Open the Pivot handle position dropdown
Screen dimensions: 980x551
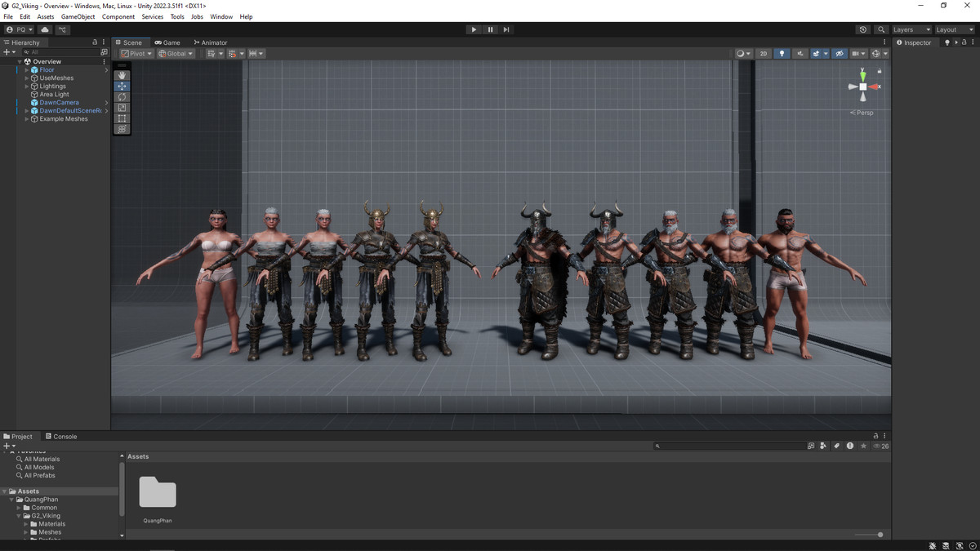point(136,54)
